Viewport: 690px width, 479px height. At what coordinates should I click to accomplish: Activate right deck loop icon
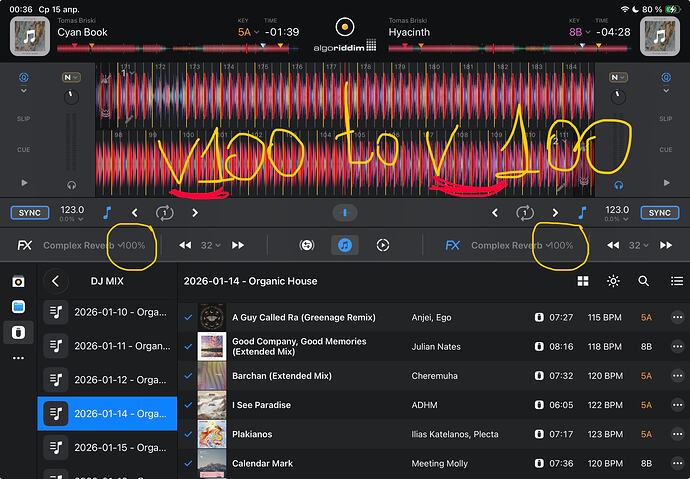525,213
